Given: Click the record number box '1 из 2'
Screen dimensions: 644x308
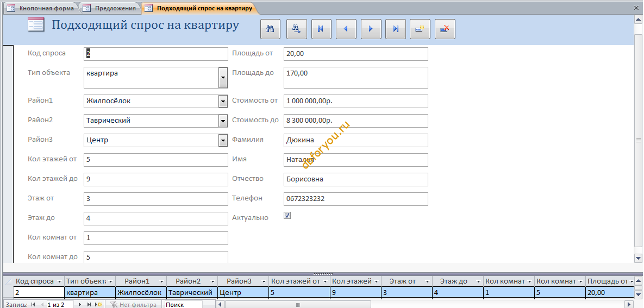Looking at the screenshot, I should click(60, 305).
